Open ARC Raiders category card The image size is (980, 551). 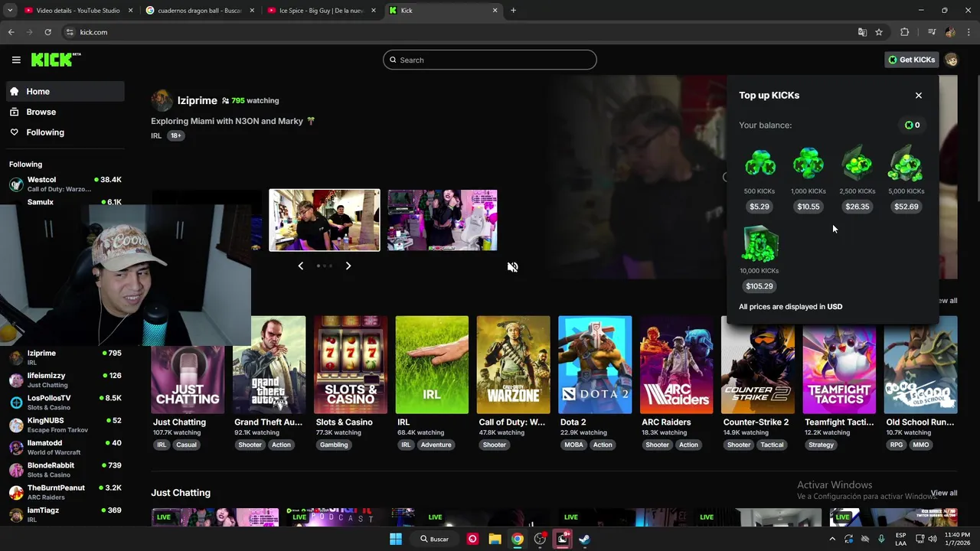(x=676, y=365)
